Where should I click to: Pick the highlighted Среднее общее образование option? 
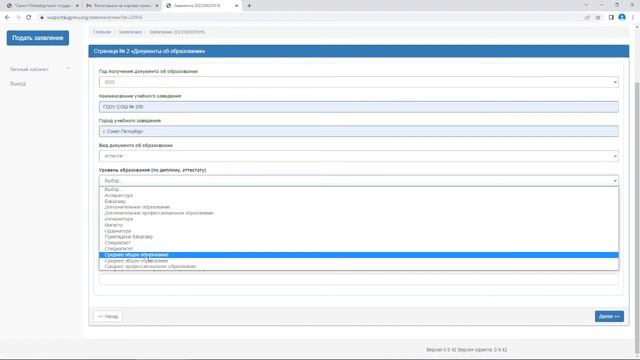[x=359, y=255]
